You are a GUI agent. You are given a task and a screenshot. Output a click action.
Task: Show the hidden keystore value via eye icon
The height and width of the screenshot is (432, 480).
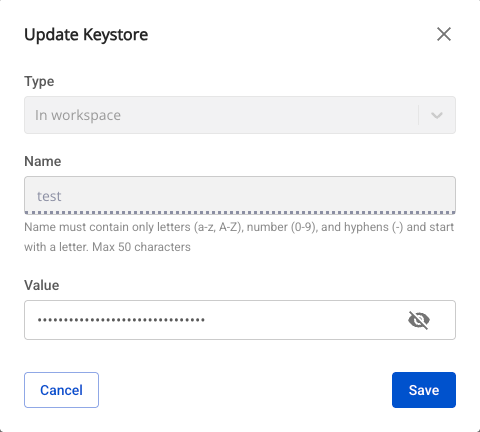tap(419, 320)
